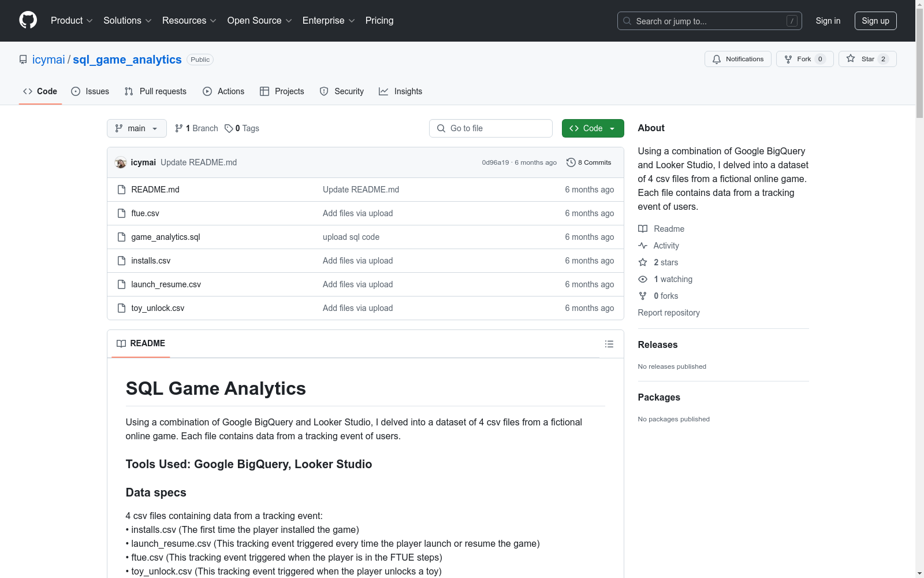924x578 pixels.
Task: Click the Fork count badge 0
Action: 820,59
